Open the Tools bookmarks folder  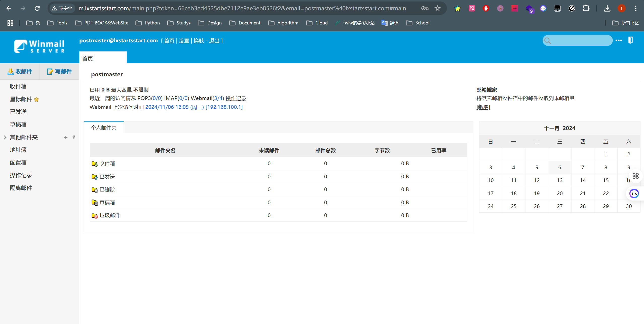[x=57, y=23]
